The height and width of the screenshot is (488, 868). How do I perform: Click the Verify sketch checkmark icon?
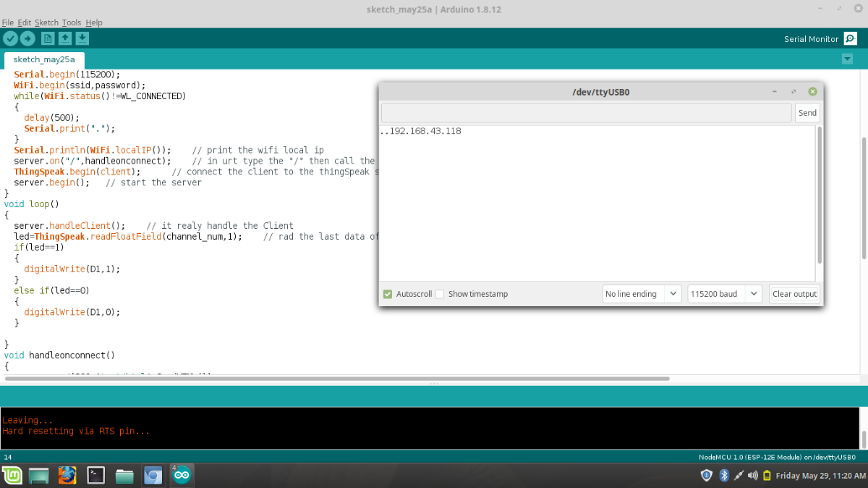pyautogui.click(x=10, y=38)
